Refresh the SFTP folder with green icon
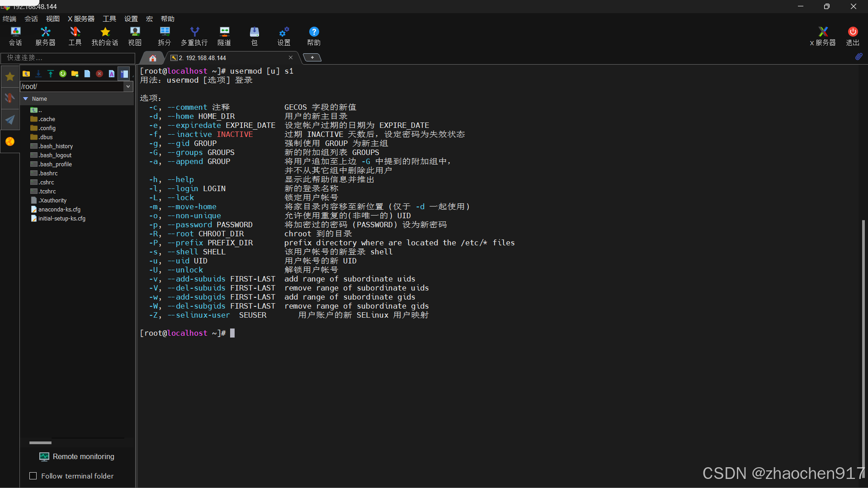This screenshot has width=868, height=488. [x=63, y=74]
